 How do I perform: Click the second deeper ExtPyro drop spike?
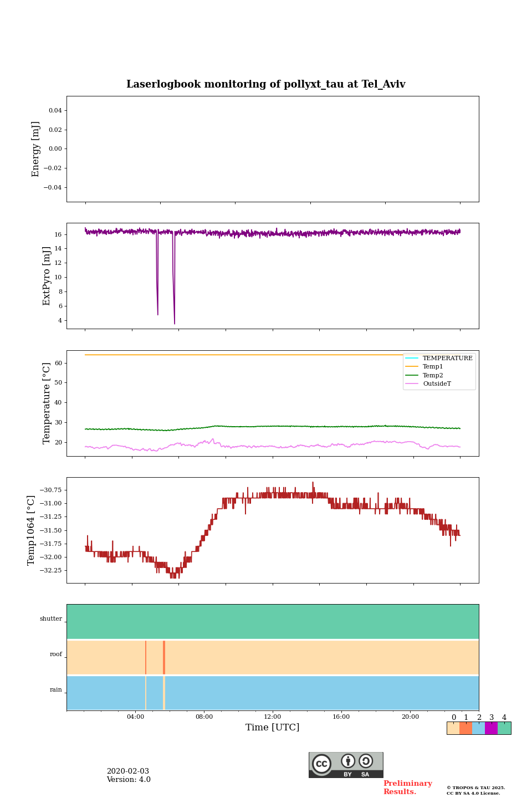[x=174, y=277]
